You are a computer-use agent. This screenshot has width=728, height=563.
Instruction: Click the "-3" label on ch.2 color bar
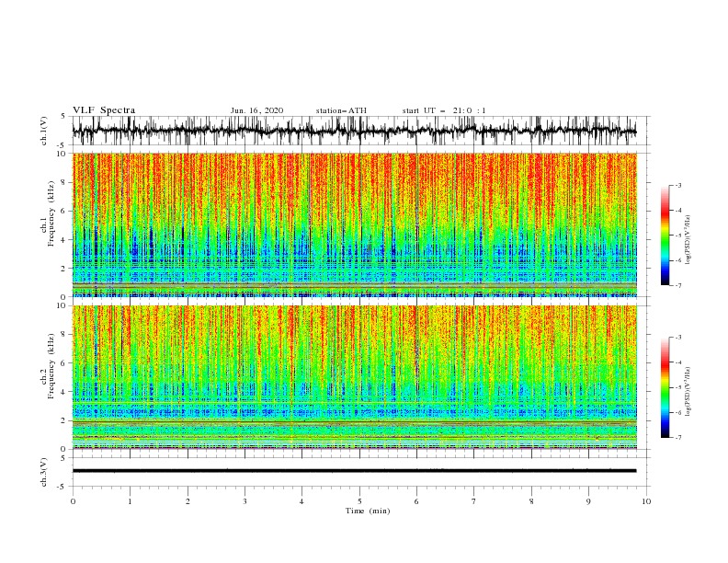coord(678,338)
